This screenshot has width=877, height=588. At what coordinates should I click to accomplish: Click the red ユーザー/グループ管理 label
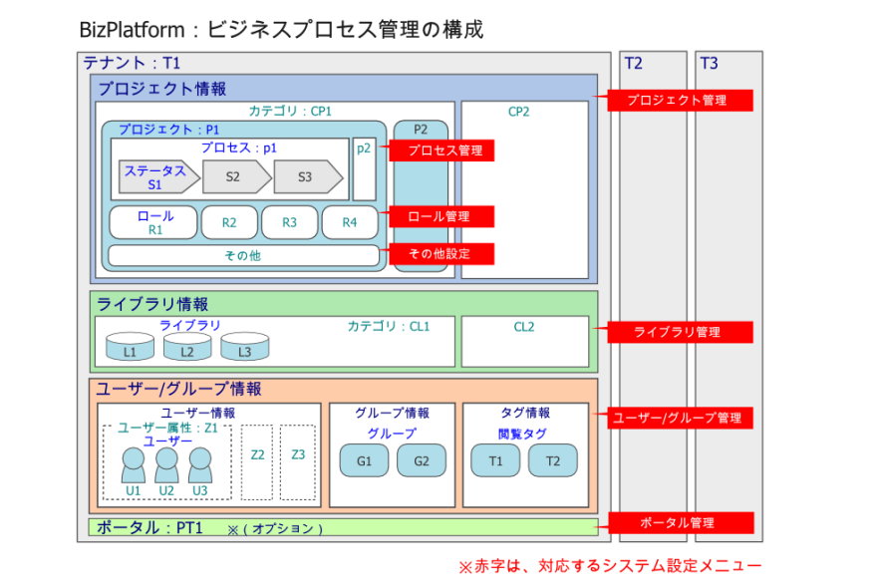(x=680, y=418)
